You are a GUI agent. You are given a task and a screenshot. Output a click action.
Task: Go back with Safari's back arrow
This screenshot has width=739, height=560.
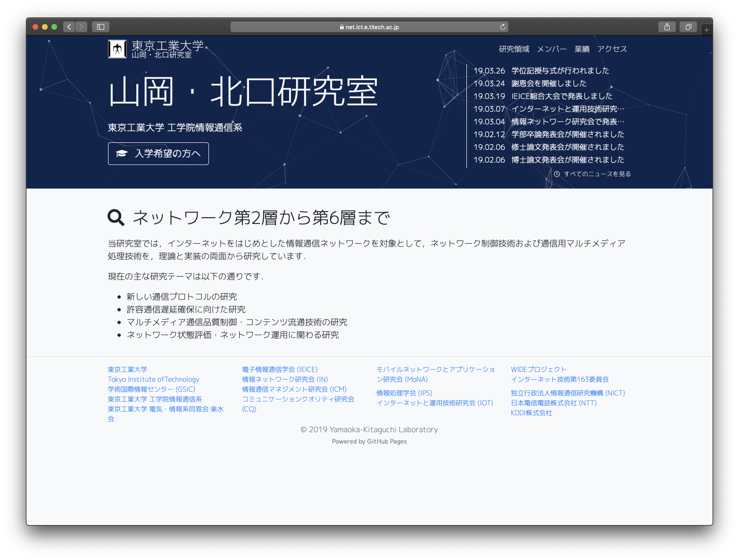coord(69,27)
